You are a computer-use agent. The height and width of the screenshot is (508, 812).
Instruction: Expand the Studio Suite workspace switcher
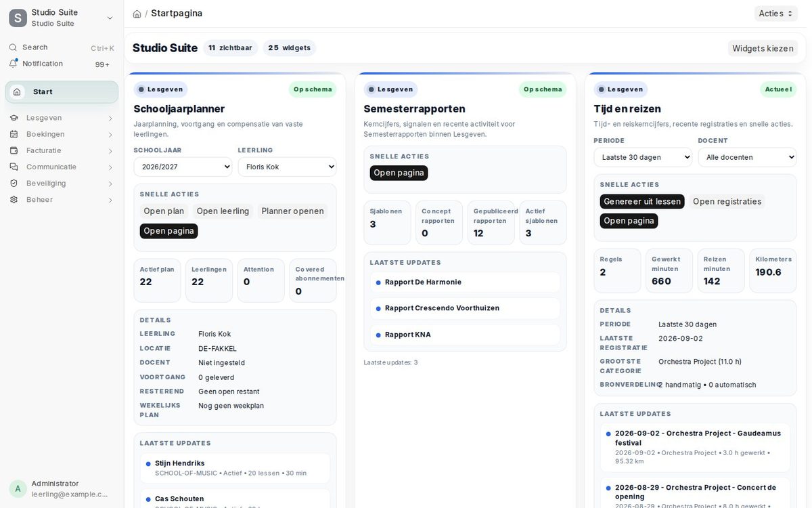(x=110, y=18)
